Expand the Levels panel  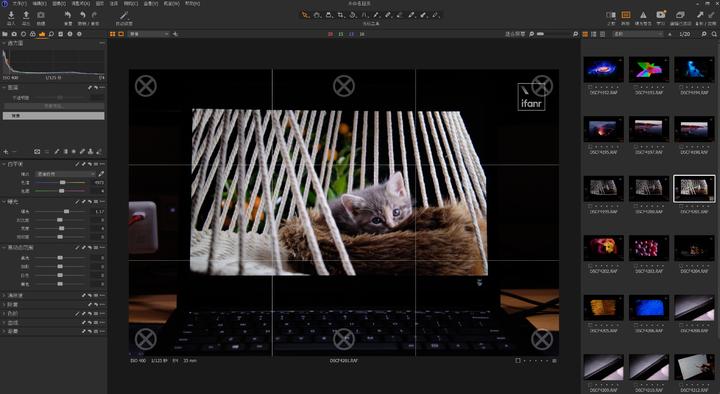pos(4,314)
